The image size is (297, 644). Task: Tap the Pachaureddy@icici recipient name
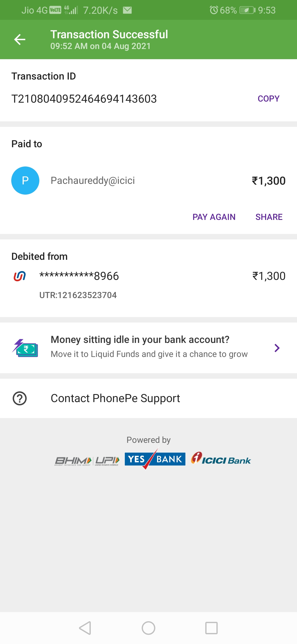93,181
